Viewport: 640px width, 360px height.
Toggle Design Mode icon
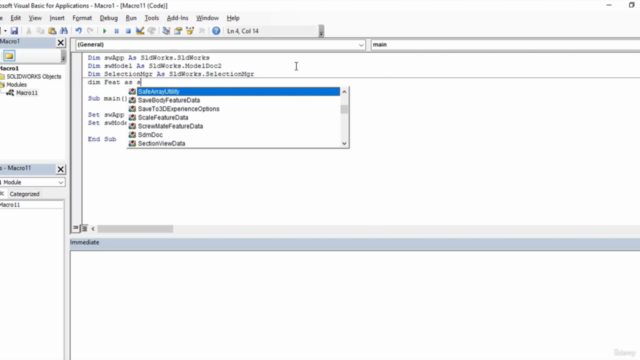(140, 31)
